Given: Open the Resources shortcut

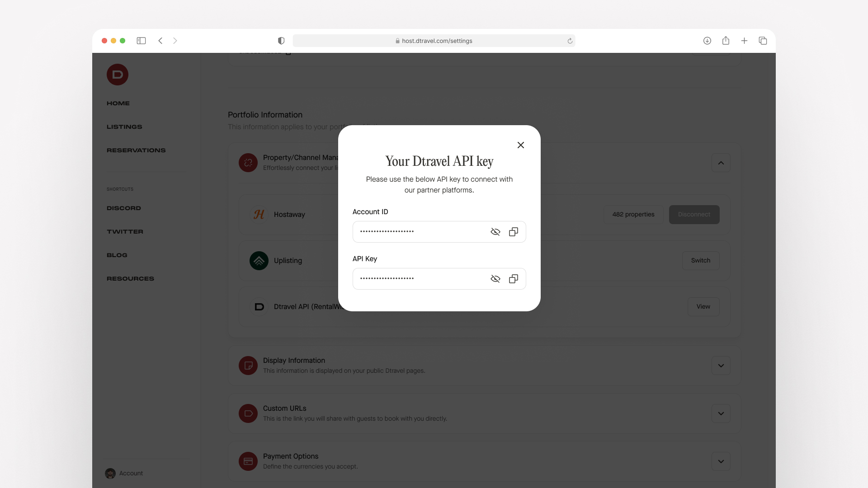Looking at the screenshot, I should coord(130,279).
